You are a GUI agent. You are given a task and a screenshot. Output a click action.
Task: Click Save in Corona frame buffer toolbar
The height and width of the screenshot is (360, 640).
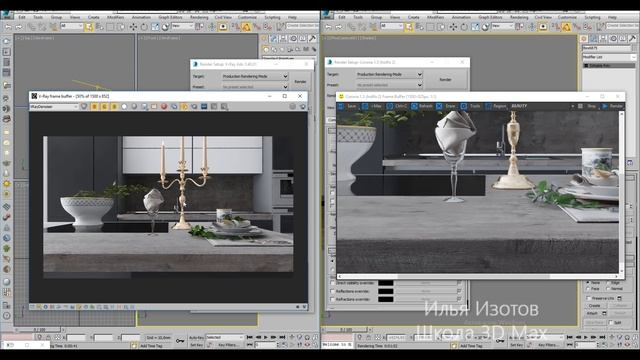click(348, 106)
